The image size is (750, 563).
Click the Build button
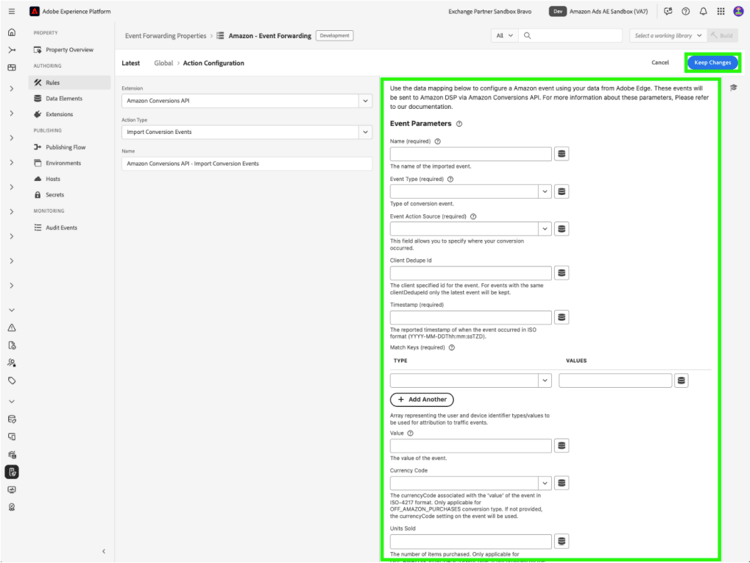[722, 35]
